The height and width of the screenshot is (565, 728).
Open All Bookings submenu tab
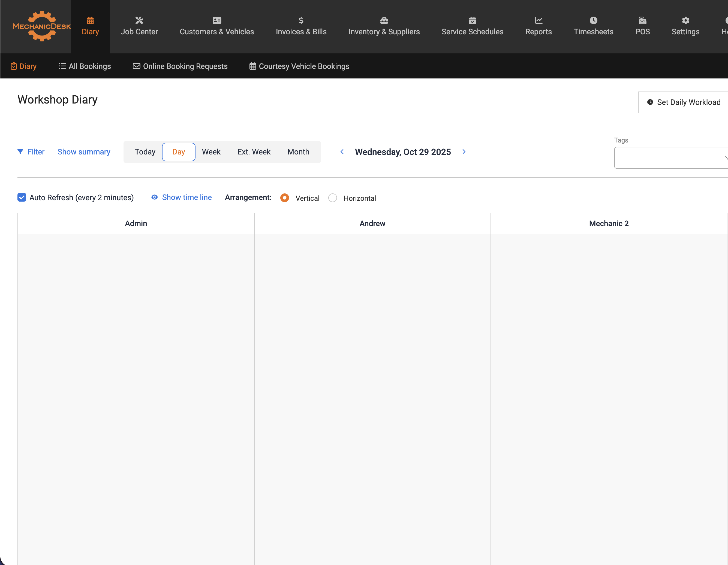(85, 66)
